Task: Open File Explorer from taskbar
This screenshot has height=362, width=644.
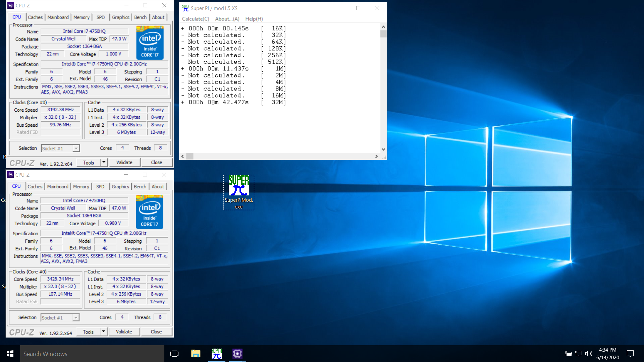Action: (196, 354)
